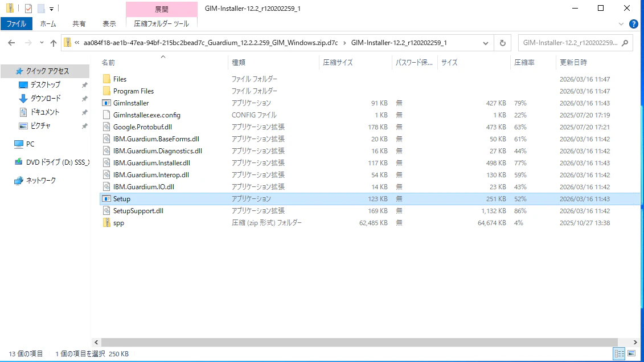Image resolution: width=644 pixels, height=362 pixels.
Task: Open the 表示 ribbon tab
Action: click(109, 24)
